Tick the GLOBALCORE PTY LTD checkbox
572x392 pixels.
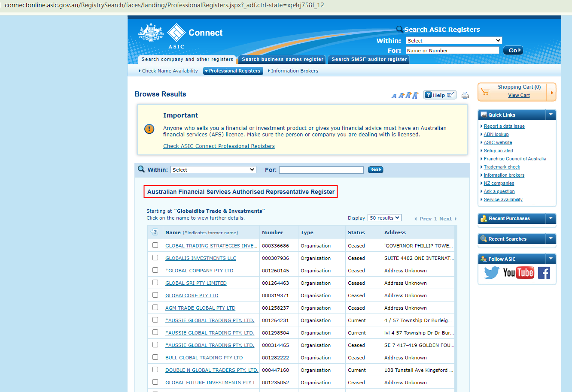tap(155, 295)
